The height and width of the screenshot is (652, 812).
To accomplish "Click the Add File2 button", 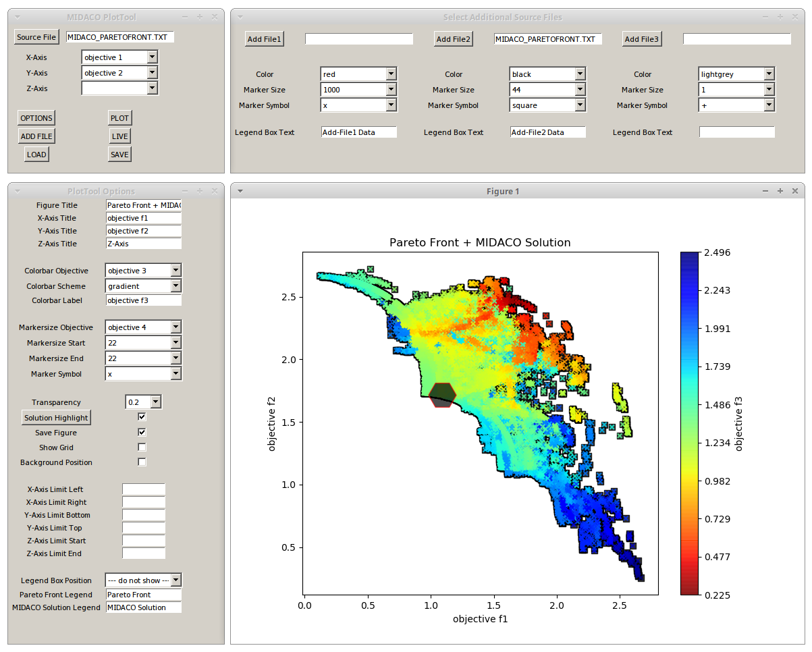I will (x=454, y=39).
